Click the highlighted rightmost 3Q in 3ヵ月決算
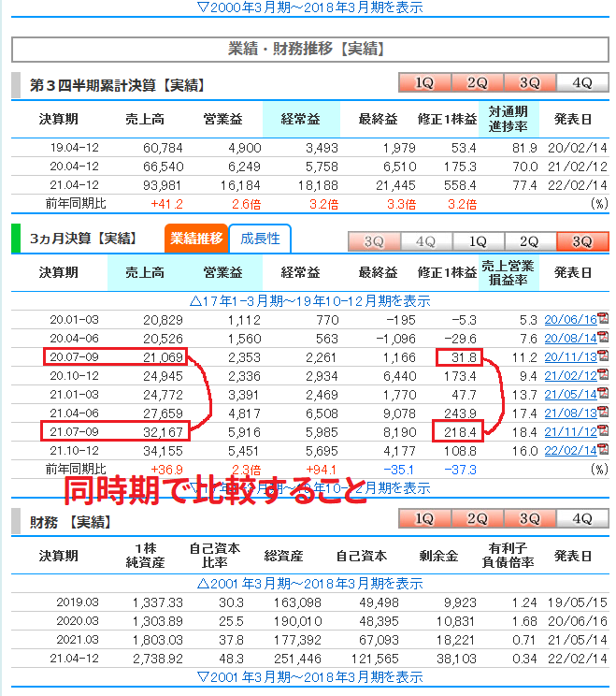The width and height of the screenshot is (616, 696). (581, 241)
